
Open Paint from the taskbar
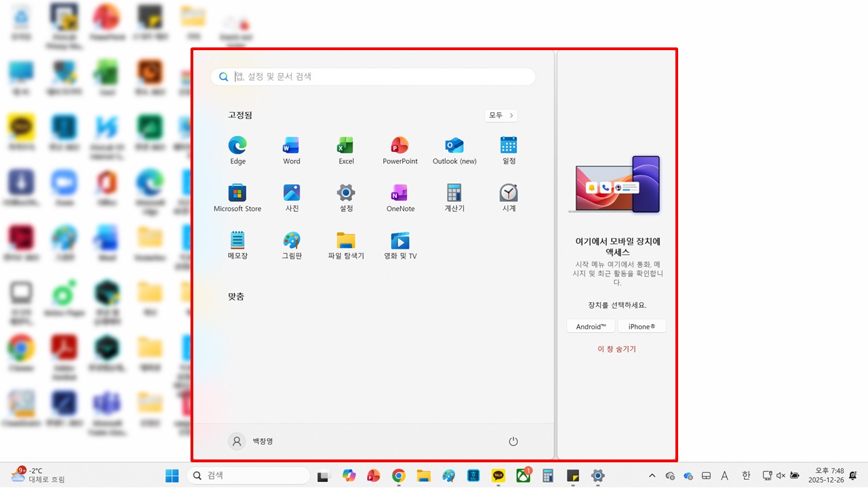coord(448,476)
